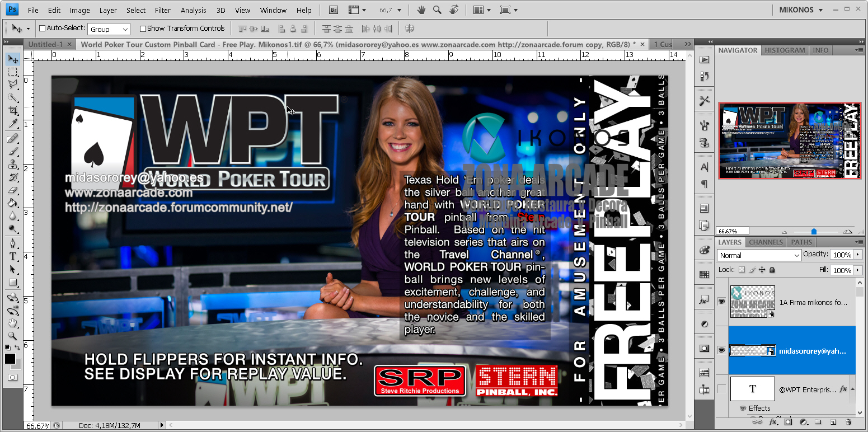This screenshot has width=868, height=432.
Task: Choose the Magic Wand tool
Action: click(x=13, y=97)
